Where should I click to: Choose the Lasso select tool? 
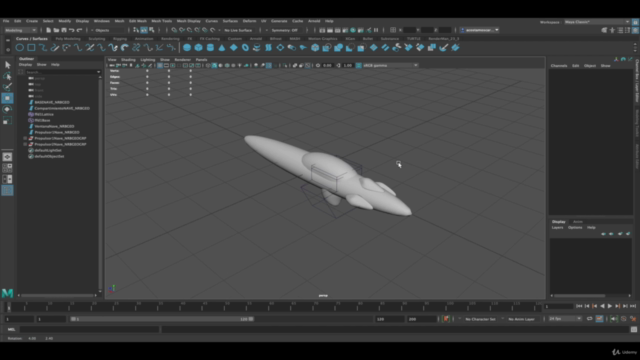[x=7, y=76]
